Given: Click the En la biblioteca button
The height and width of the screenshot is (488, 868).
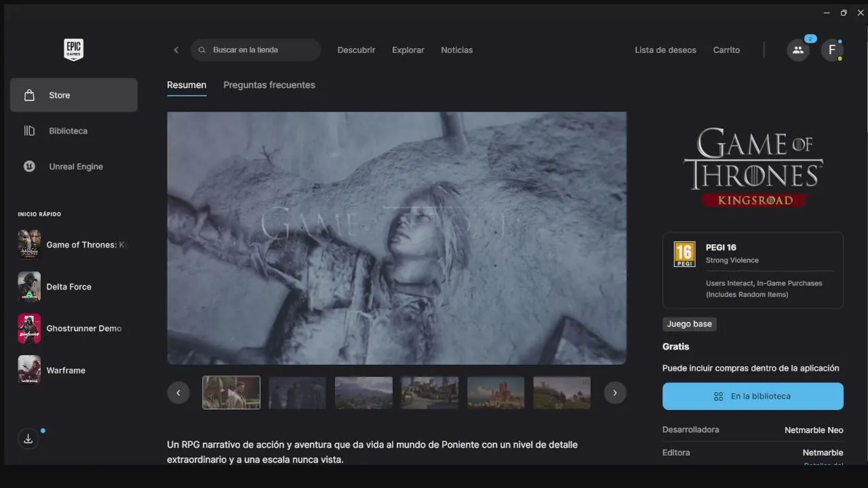Looking at the screenshot, I should (753, 396).
